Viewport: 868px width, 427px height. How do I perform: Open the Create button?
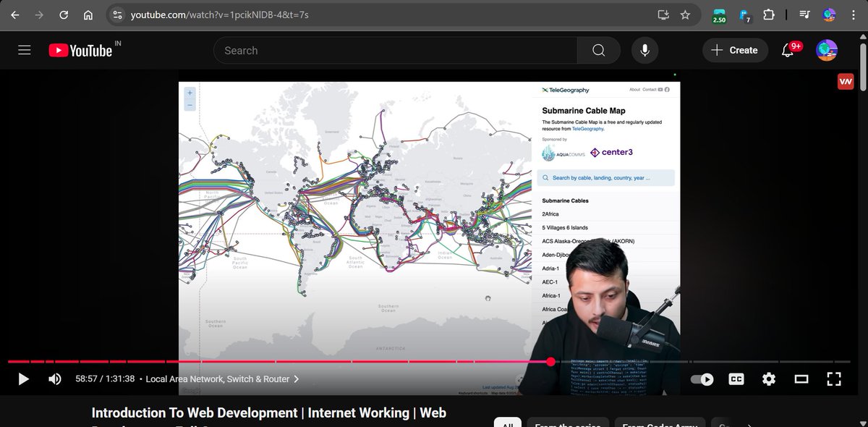tap(735, 50)
